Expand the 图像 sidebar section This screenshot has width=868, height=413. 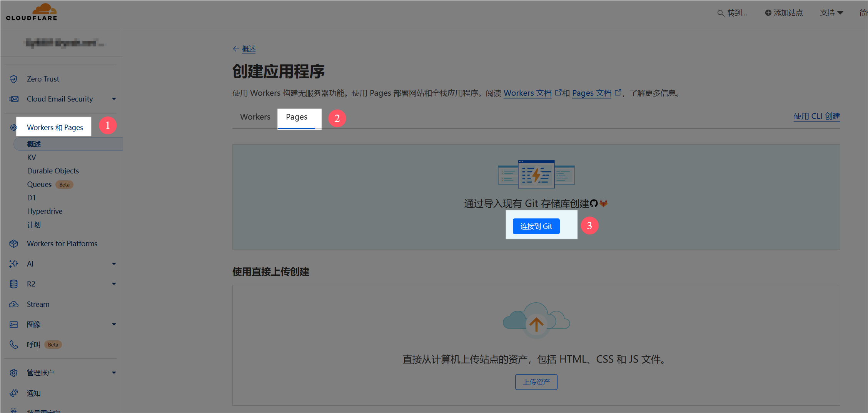point(114,324)
